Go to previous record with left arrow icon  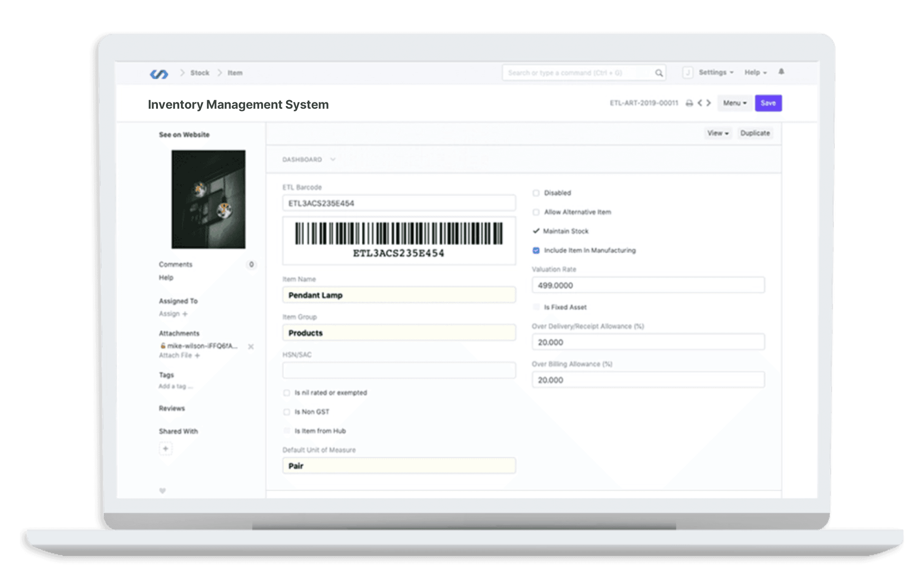[x=699, y=103]
